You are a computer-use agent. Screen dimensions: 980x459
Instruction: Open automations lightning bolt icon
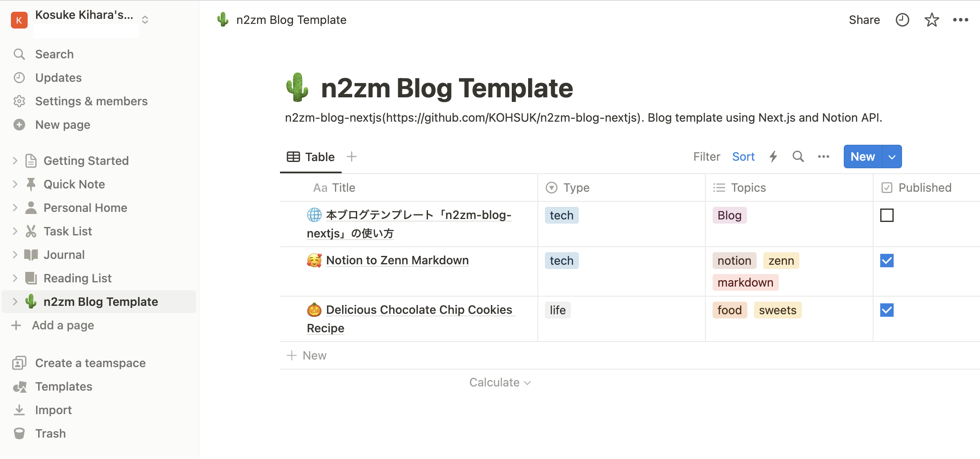click(773, 156)
